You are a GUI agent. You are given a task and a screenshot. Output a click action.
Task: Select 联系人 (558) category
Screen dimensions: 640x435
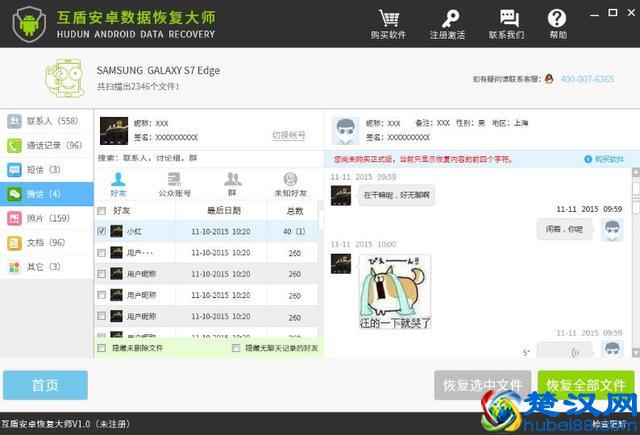click(x=47, y=121)
